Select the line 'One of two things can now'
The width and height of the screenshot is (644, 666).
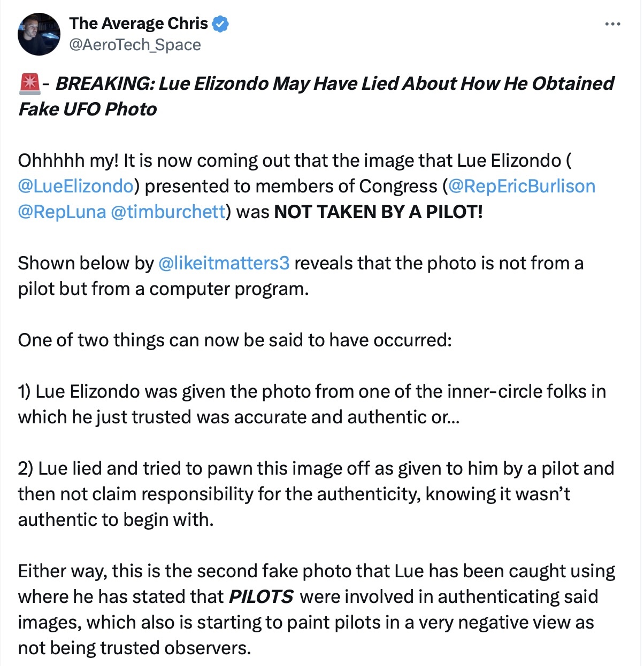tap(235, 340)
